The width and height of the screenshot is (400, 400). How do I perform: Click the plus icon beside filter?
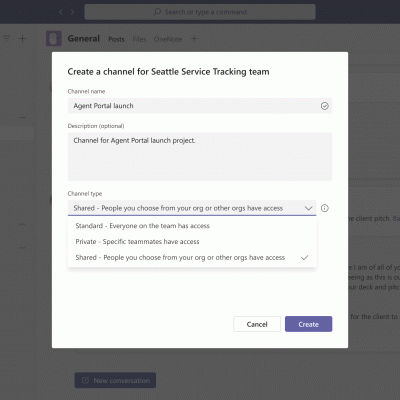click(x=22, y=39)
